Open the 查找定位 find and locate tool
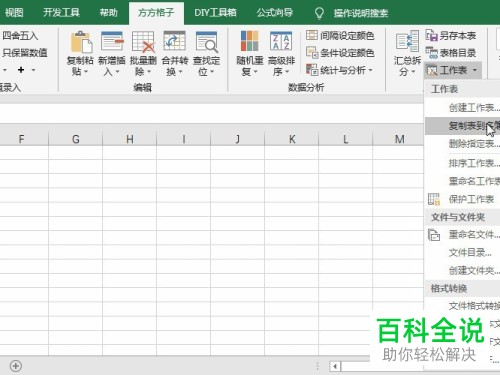Screen dimensions: 500x375 pyautogui.click(x=206, y=53)
